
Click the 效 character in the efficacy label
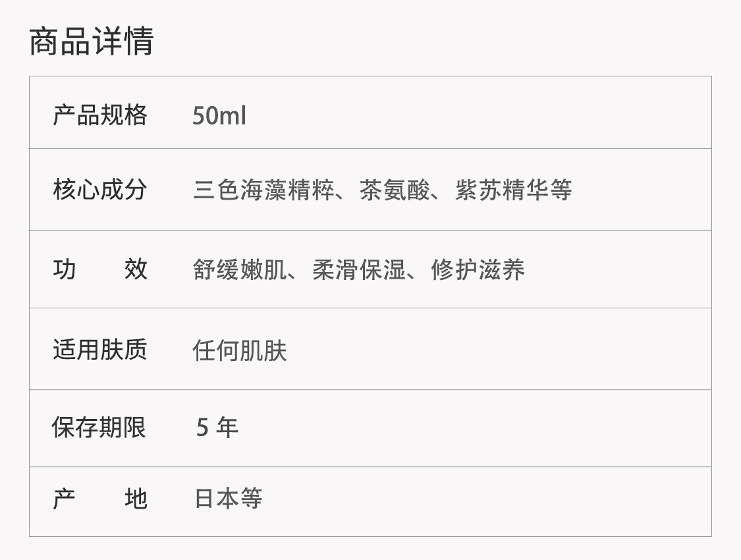click(x=136, y=269)
